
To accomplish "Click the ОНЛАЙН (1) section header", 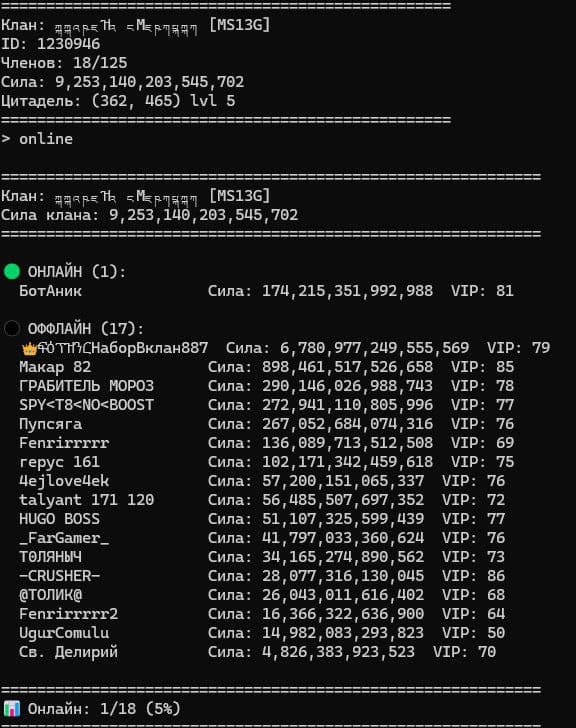I will coord(77,272).
